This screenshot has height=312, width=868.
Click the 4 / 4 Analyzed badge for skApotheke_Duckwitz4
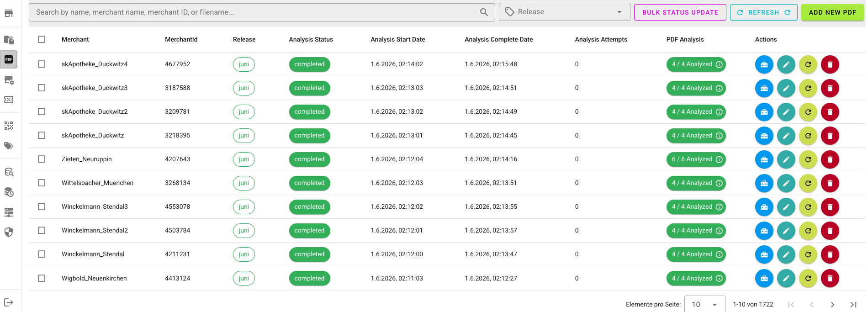696,64
